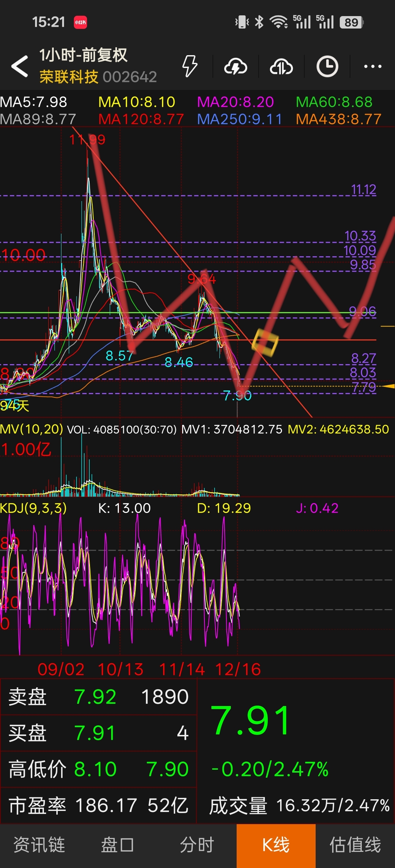Tap the Xiaohongshu notification icon in status bar
This screenshot has height=868, width=395.
click(x=80, y=22)
